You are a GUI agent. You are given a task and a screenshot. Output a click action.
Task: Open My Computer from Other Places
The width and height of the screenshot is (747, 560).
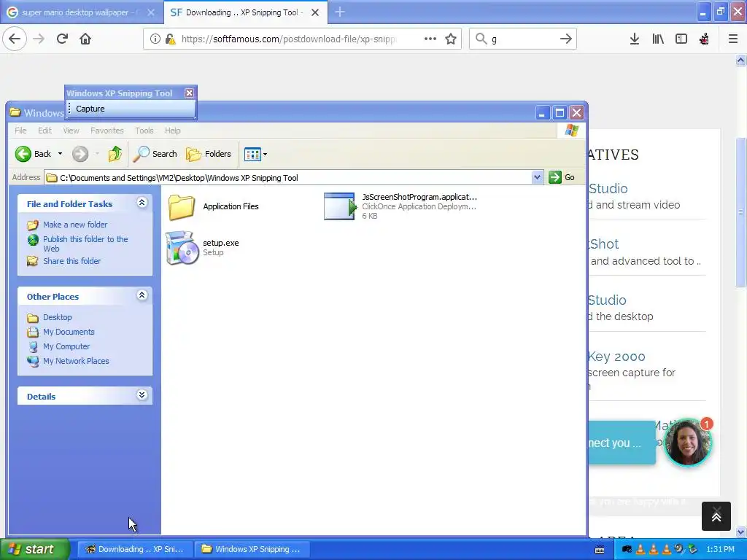(x=66, y=346)
